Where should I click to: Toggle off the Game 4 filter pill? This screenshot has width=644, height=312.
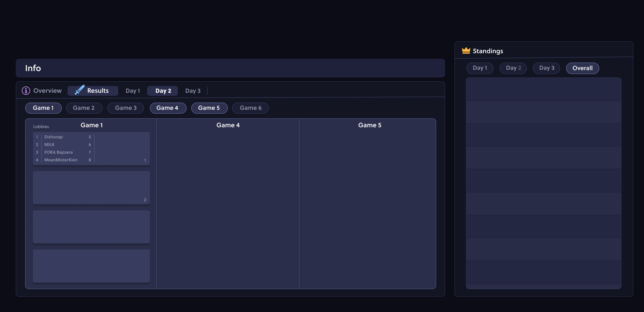pos(168,108)
